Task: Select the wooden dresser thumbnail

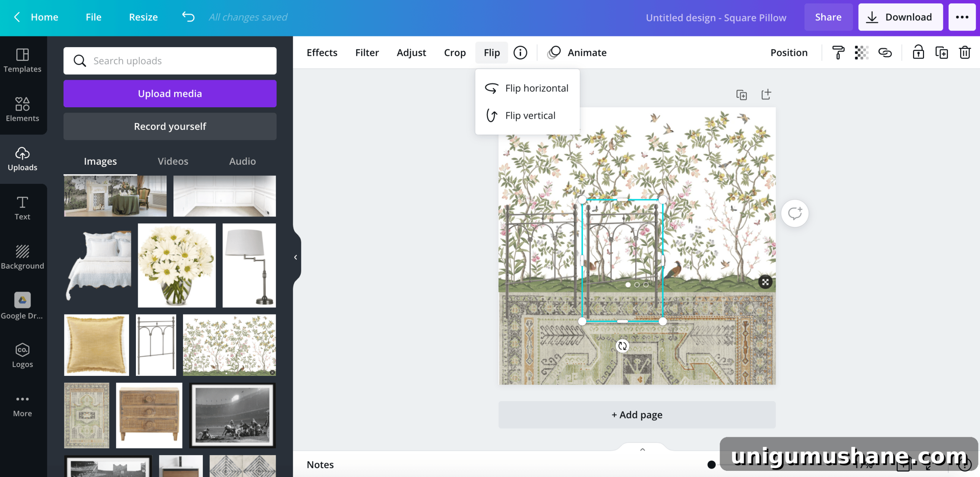Action: click(x=149, y=415)
